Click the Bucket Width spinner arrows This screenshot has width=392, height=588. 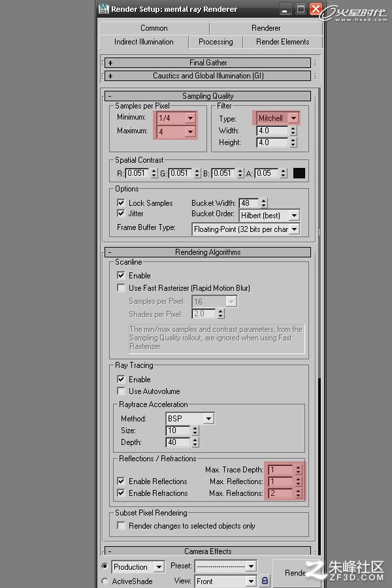[x=264, y=203]
